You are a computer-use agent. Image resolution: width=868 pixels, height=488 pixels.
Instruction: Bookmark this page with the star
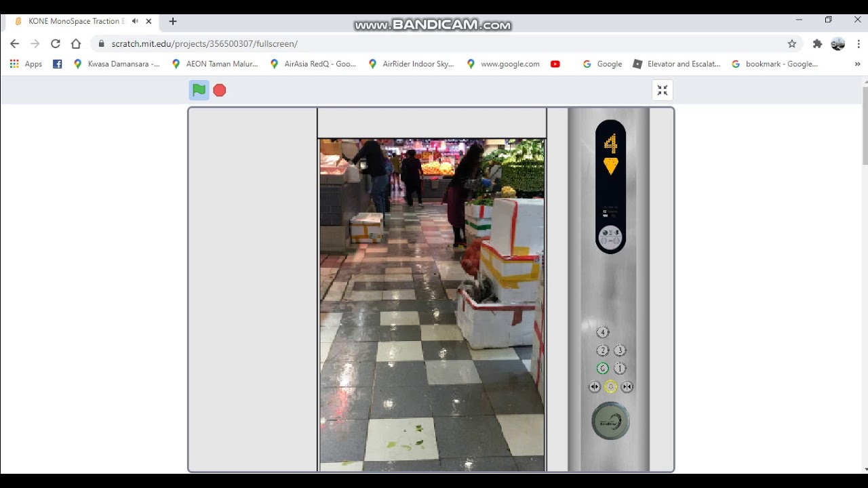tap(792, 43)
